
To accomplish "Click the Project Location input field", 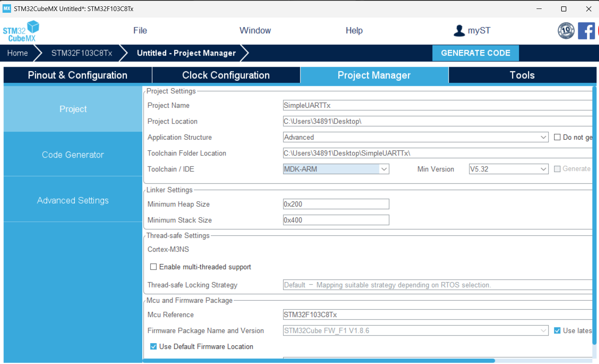I will click(438, 121).
